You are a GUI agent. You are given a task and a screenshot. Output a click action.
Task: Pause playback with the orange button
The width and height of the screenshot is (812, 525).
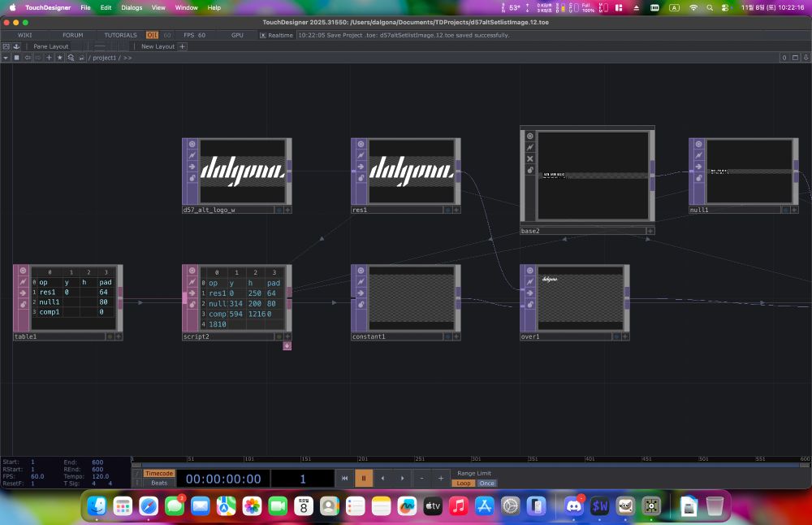(364, 479)
